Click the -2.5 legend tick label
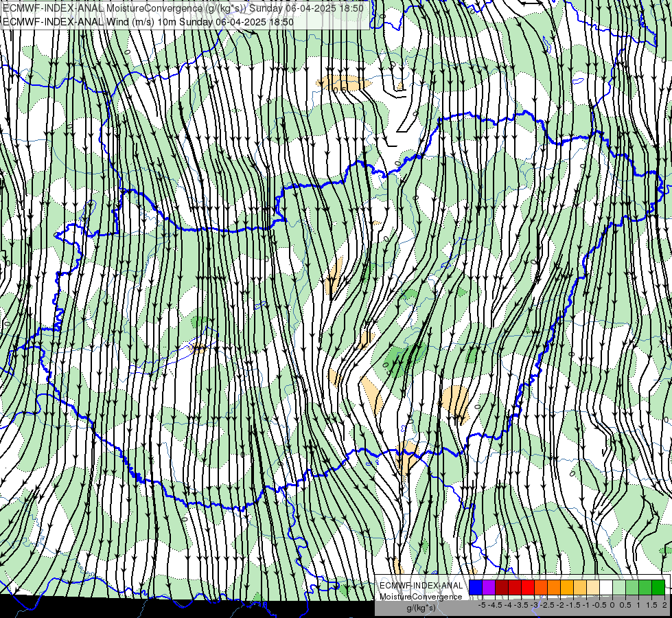Screen dimensions: 672x618 click(547, 605)
